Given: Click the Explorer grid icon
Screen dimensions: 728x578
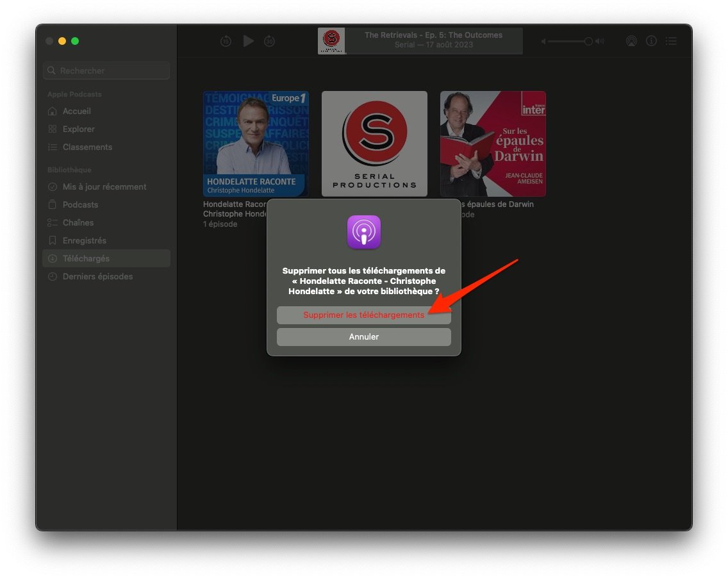Looking at the screenshot, I should (53, 129).
